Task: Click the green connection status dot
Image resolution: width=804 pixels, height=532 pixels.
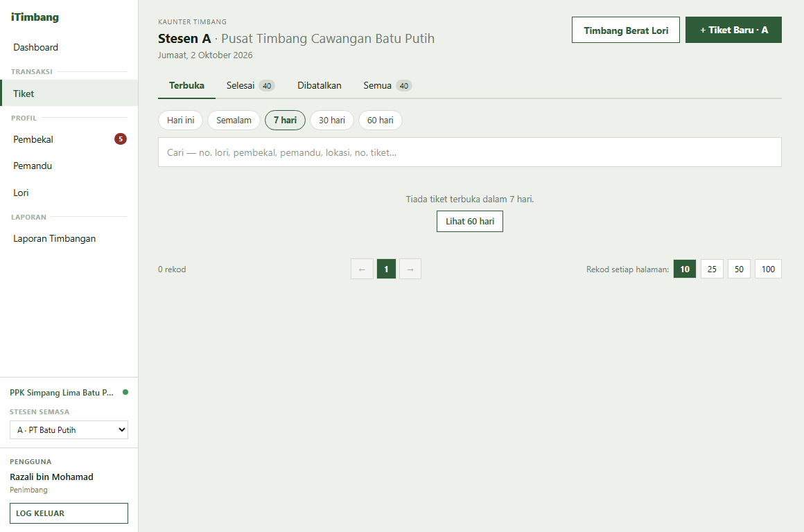Action: [125, 392]
